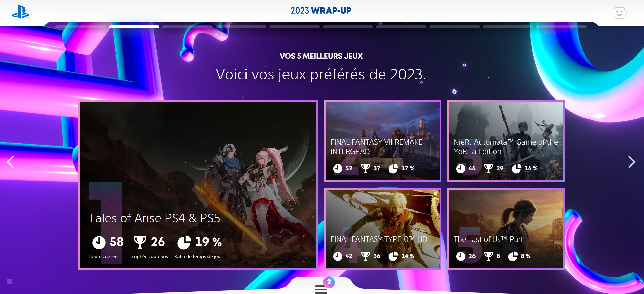Click the NieR: Automata Game of the YoRHa title

[x=506, y=147]
